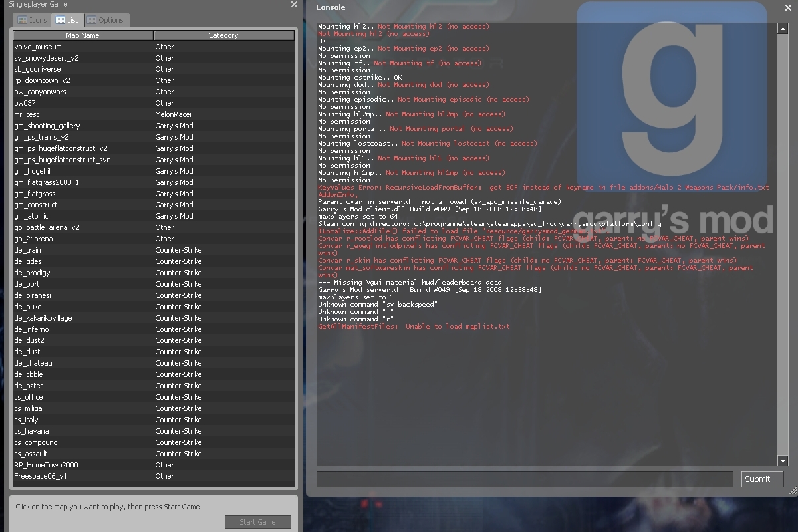Screen dimensions: 798x532
Task: Click the console scrollbar down arrow
Action: click(x=783, y=460)
